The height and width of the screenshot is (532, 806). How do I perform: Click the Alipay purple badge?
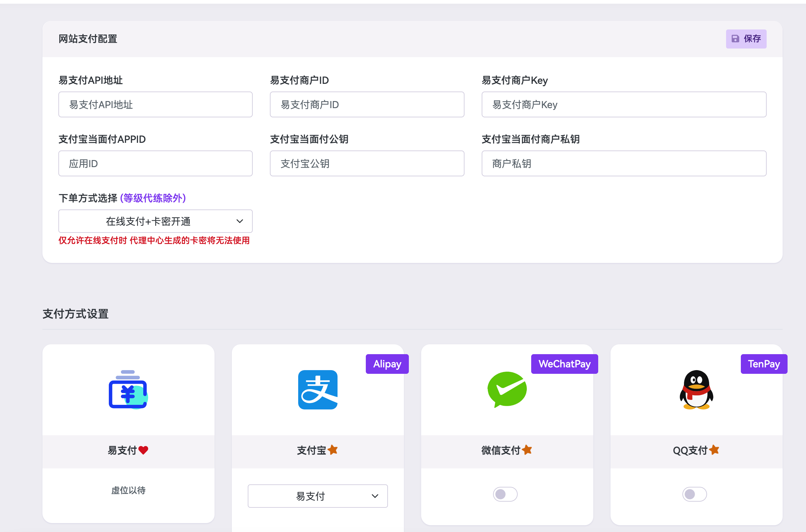[x=387, y=364]
